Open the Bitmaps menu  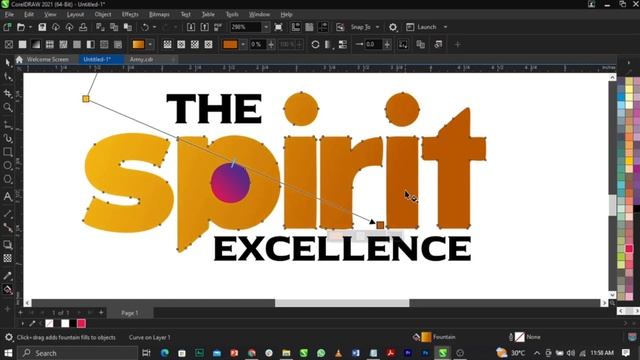pos(159,14)
